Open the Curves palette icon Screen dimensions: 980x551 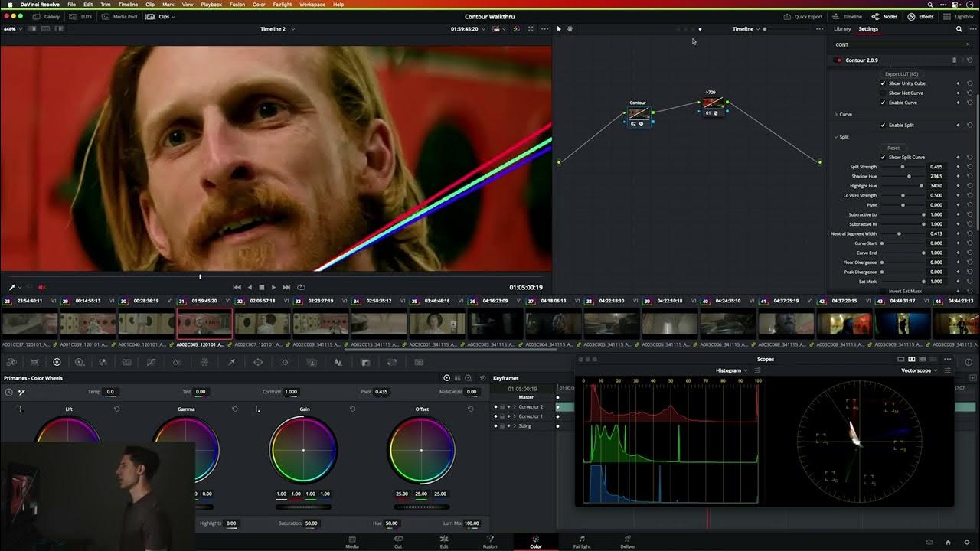click(x=150, y=361)
